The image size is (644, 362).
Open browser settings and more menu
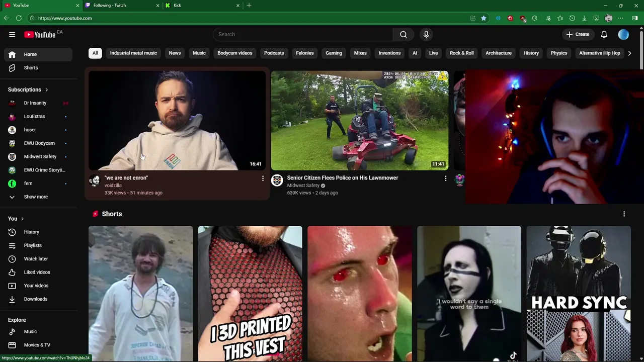click(x=620, y=18)
